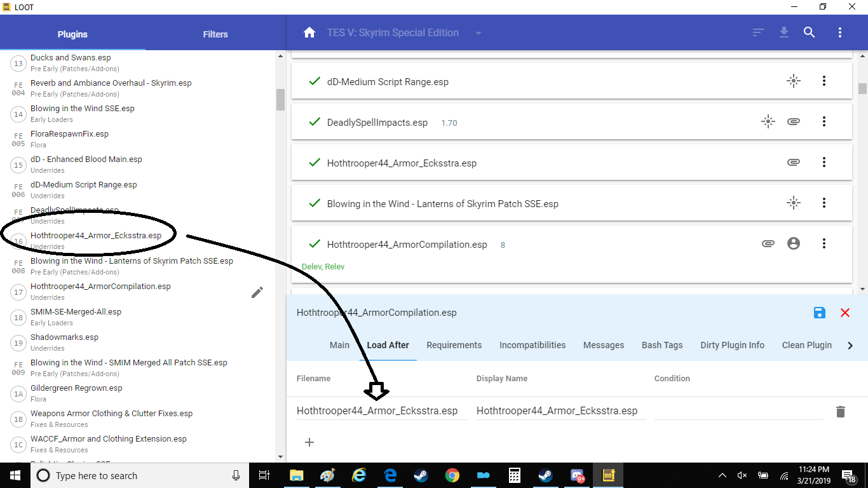The width and height of the screenshot is (868, 488).
Task: Click the Condition field in the load-after row
Action: (738, 411)
